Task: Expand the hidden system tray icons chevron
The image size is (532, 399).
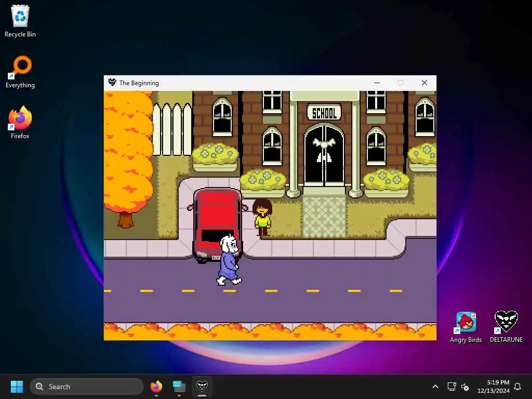Action: tap(435, 387)
